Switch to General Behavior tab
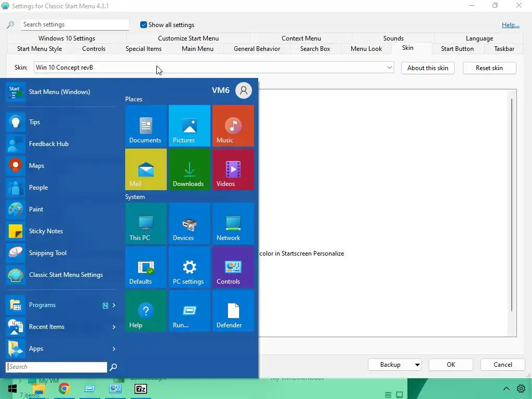 point(257,49)
